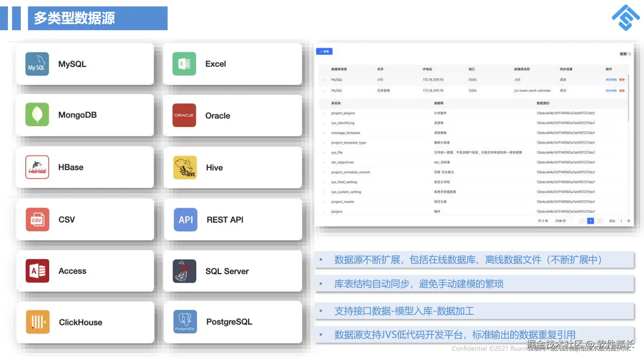Expand the message_template table row

pyautogui.click(x=324, y=133)
